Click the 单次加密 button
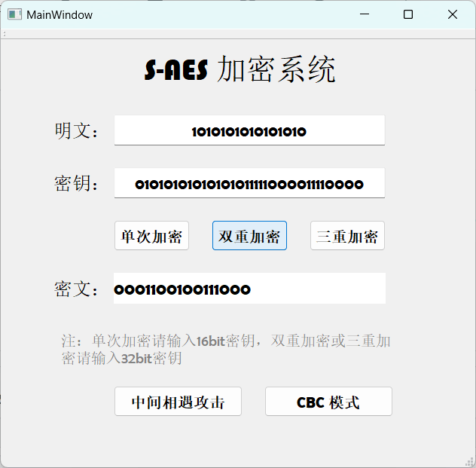The width and height of the screenshot is (476, 468). pyautogui.click(x=152, y=236)
